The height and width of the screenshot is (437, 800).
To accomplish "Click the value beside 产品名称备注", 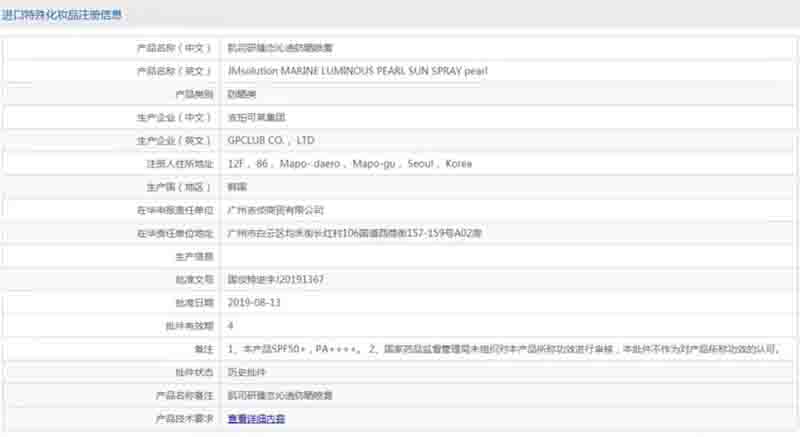I will (280, 395).
